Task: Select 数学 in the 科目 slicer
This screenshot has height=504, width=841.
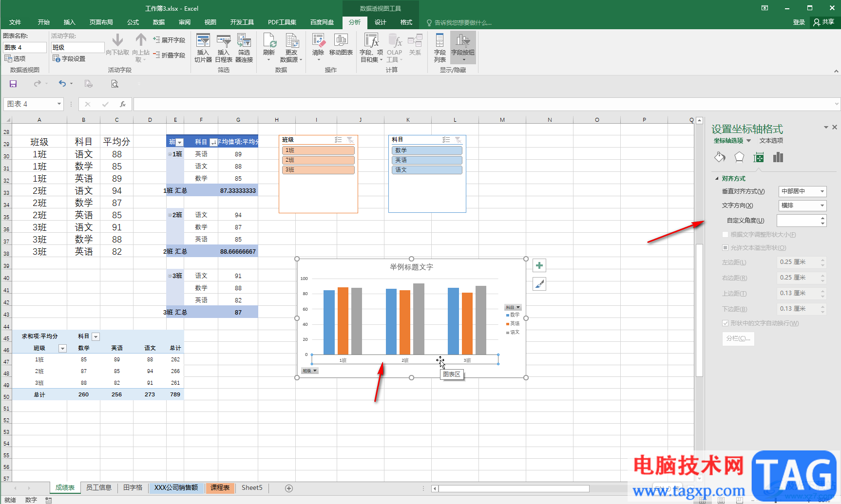Action: click(x=427, y=150)
